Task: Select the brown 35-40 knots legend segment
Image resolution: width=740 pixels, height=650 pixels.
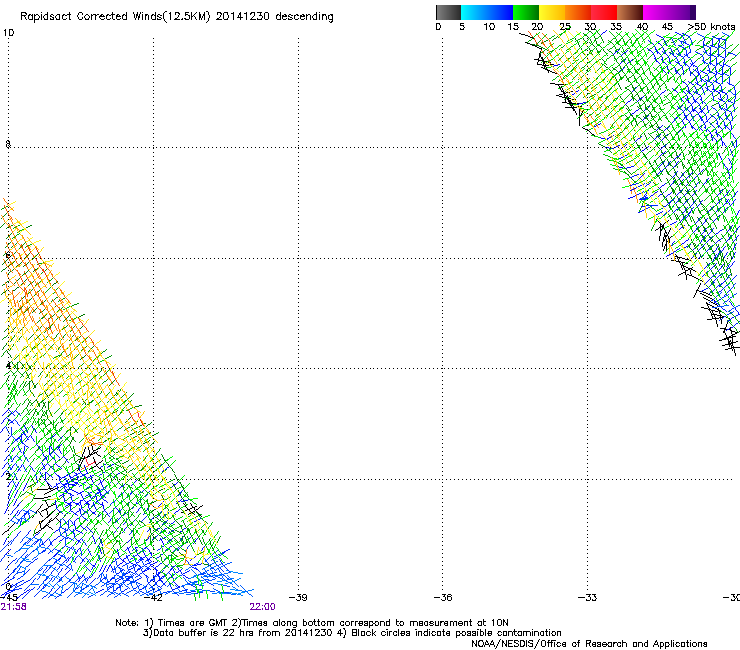Action: 630,12
